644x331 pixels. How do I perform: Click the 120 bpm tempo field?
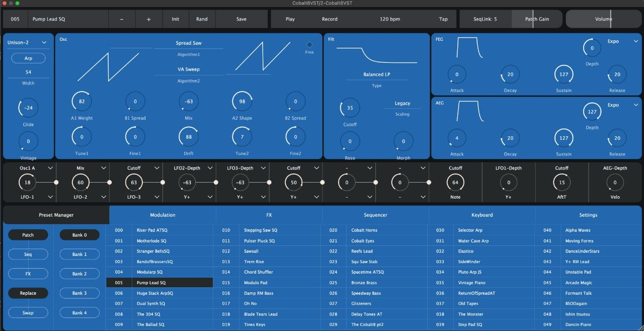pyautogui.click(x=390, y=19)
